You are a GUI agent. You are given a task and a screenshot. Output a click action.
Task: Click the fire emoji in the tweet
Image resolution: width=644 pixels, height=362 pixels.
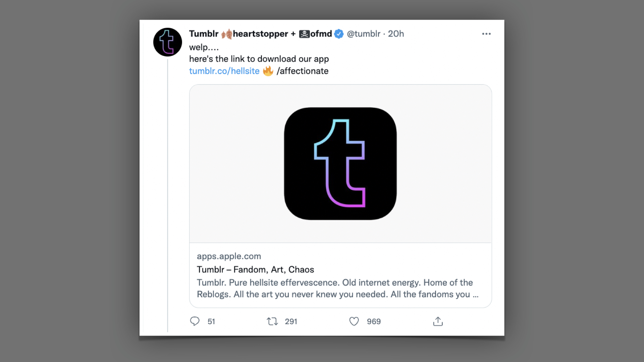pos(268,71)
